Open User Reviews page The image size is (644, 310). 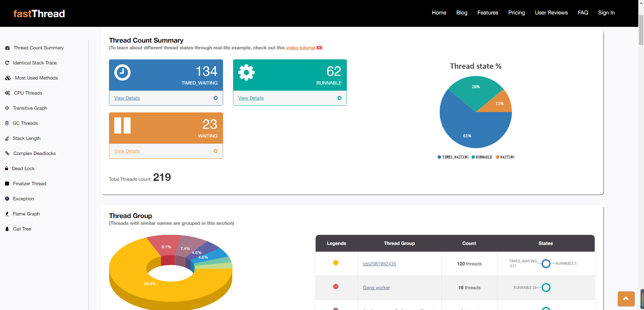click(551, 13)
